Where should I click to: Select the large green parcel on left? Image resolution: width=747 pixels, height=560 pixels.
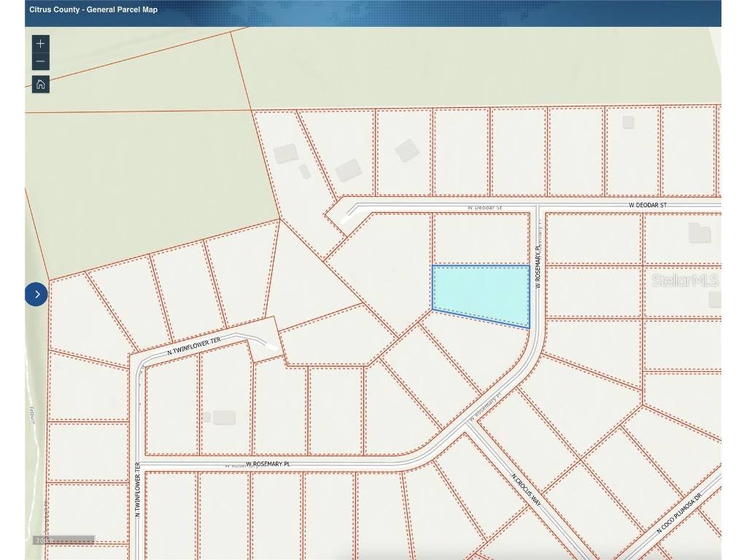tap(146, 182)
